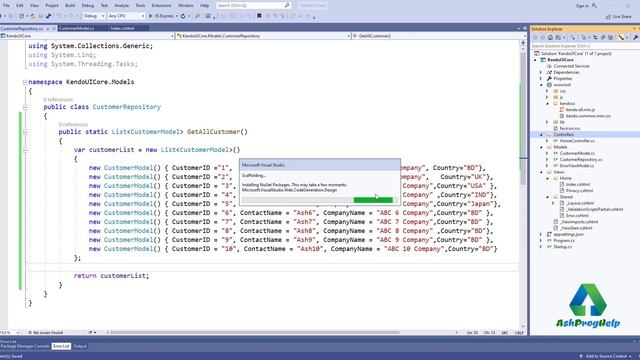The height and width of the screenshot is (360, 640).
Task: Open the Output bottom tab
Action: coord(80,346)
